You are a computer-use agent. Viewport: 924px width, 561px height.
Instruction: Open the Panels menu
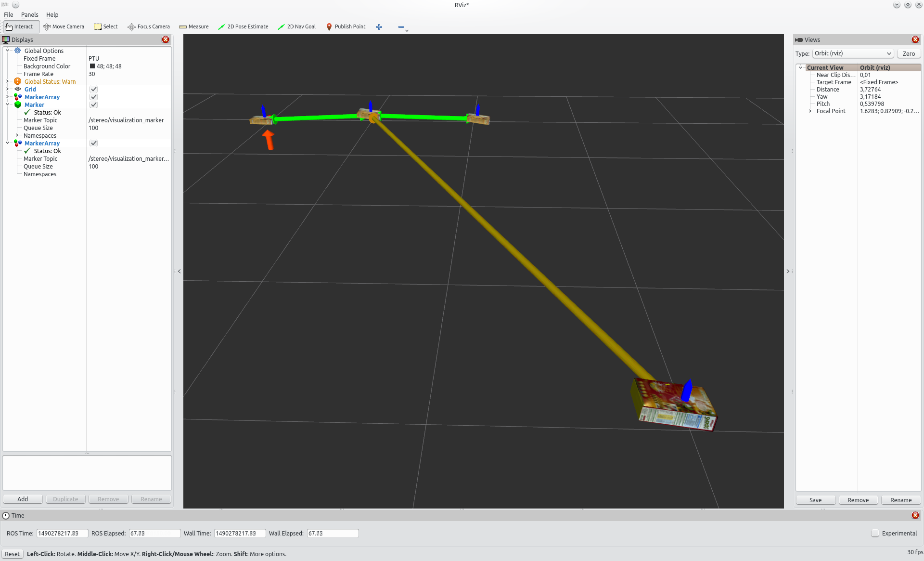pos(29,14)
